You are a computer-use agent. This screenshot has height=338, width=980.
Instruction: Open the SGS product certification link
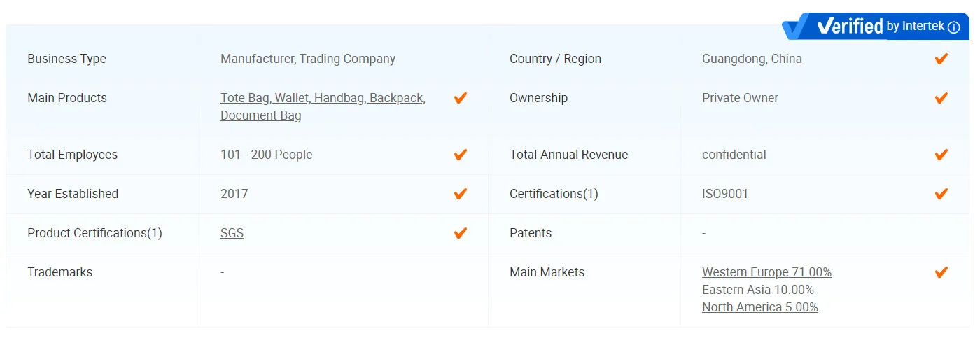point(232,233)
